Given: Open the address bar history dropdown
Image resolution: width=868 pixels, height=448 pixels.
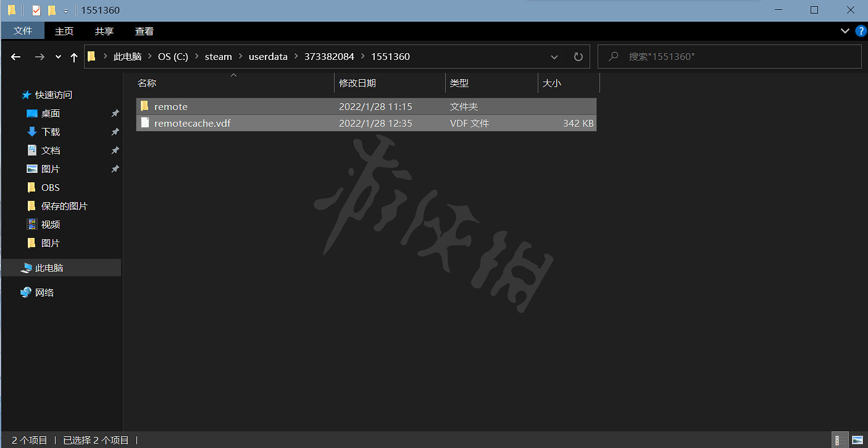Looking at the screenshot, I should coord(554,56).
